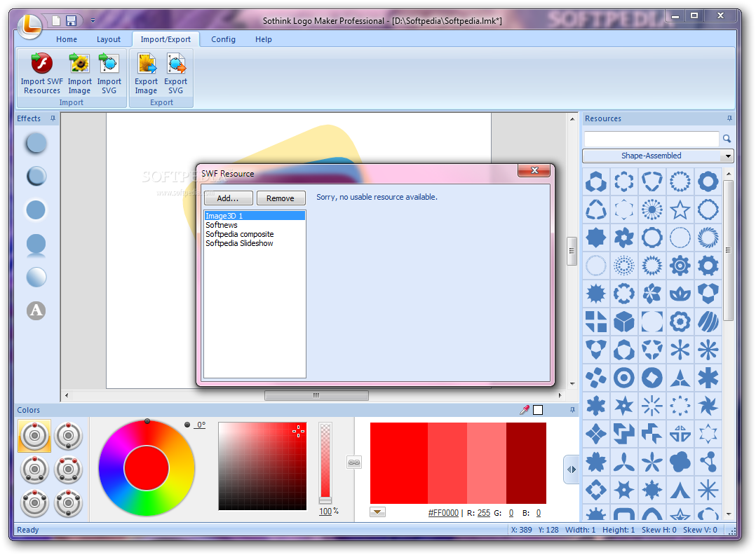This screenshot has width=756, height=555.
Task: Open the dropdown arrow below color swatches
Action: pos(377,512)
